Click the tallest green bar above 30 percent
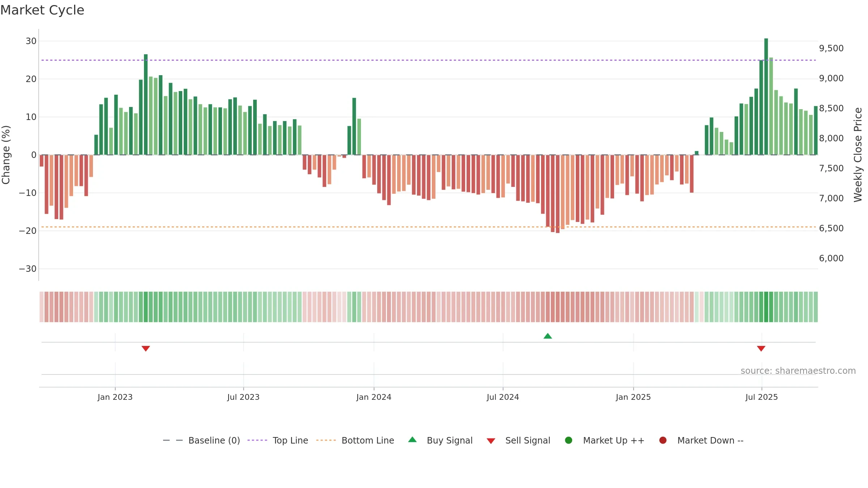868x488 pixels. [x=766, y=97]
